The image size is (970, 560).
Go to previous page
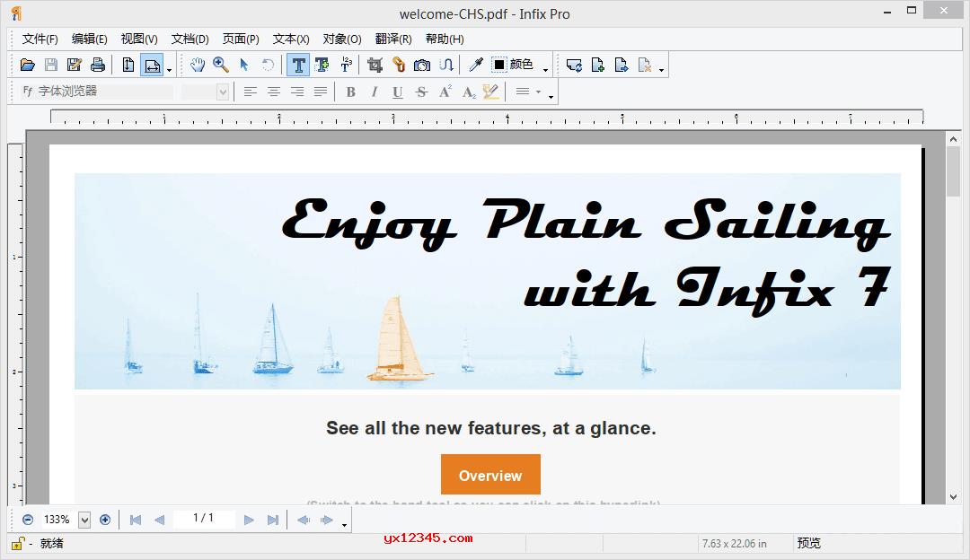[x=160, y=520]
